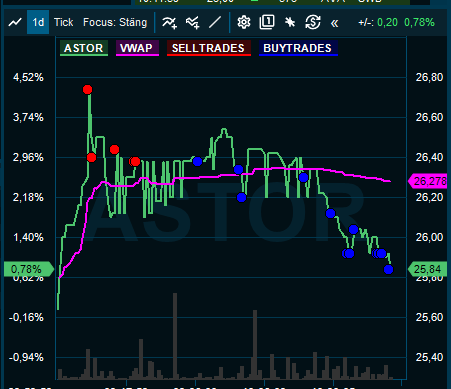Collapse toolbar with double chevron
This screenshot has width=451, height=389.
(x=334, y=23)
